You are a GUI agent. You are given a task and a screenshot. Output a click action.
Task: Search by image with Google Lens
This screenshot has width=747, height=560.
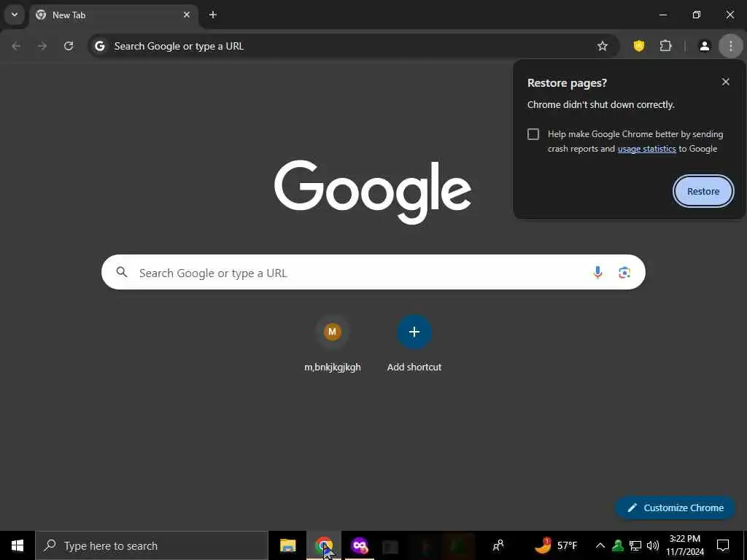pos(624,273)
